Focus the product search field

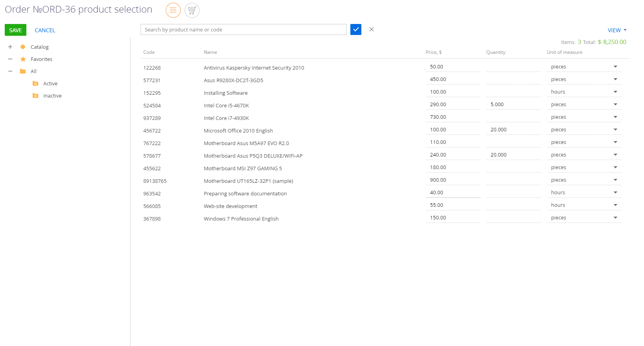point(244,29)
